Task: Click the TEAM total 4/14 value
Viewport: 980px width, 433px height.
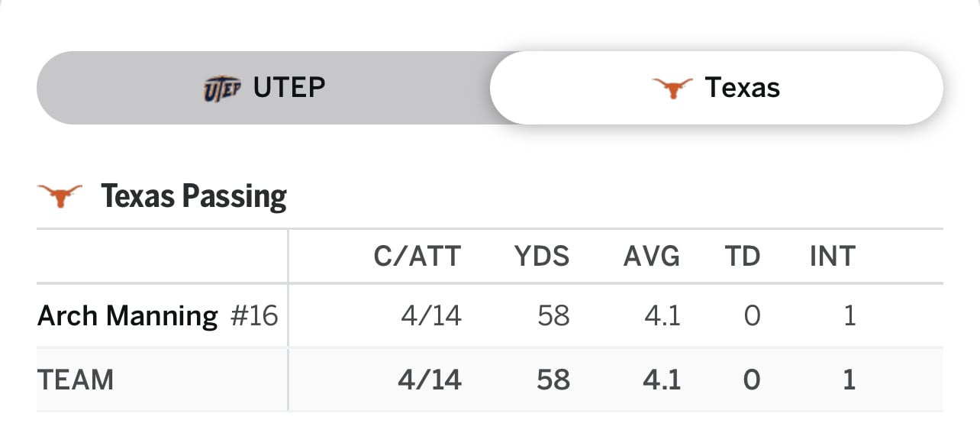Action: pyautogui.click(x=430, y=380)
